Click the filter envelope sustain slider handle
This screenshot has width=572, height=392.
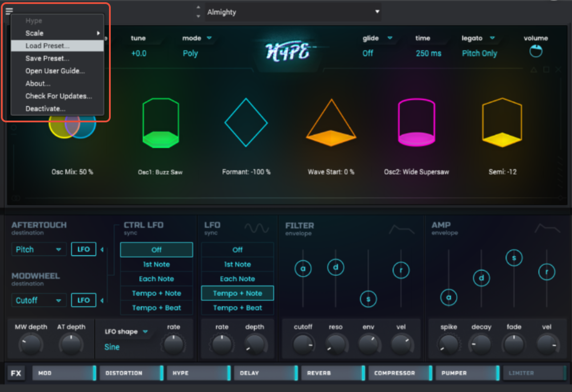(368, 299)
